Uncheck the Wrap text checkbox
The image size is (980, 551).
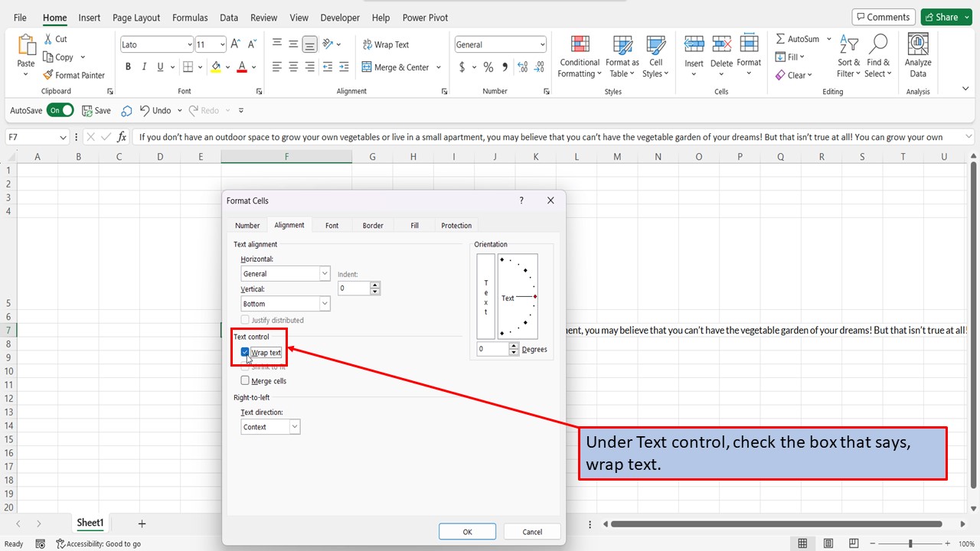click(245, 352)
